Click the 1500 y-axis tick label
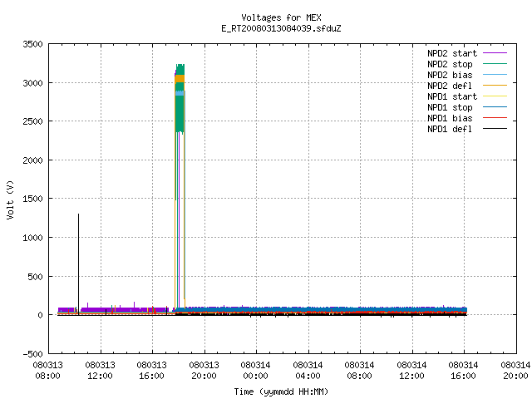 point(33,199)
